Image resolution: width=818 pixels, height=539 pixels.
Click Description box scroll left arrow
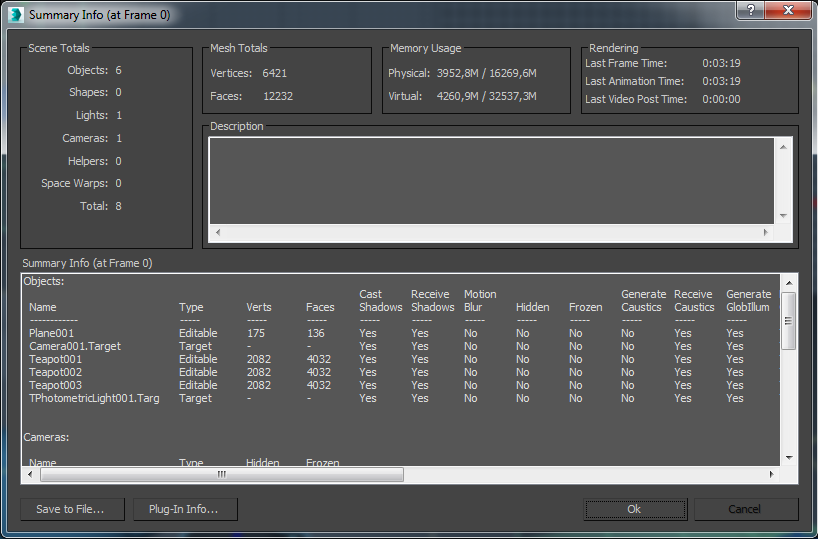[218, 233]
